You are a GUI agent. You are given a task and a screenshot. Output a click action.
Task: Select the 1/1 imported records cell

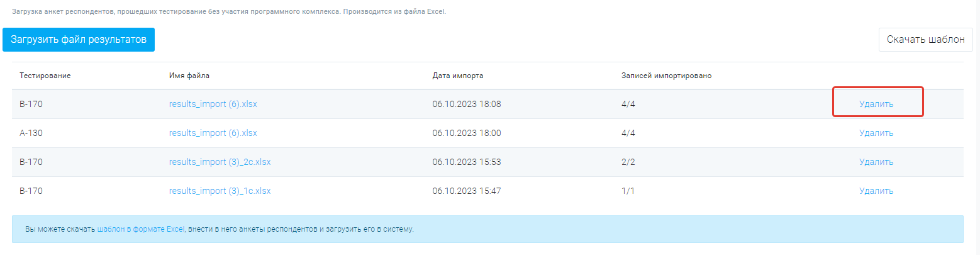click(x=628, y=191)
